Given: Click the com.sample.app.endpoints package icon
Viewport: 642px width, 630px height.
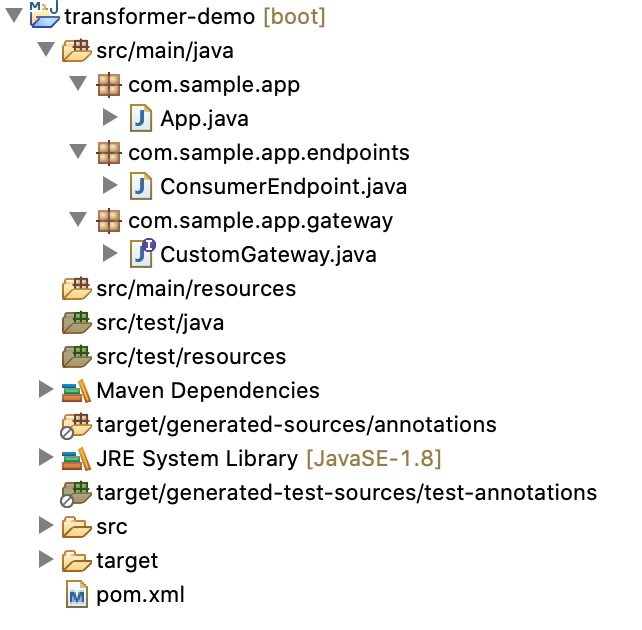Looking at the screenshot, I should 109,153.
